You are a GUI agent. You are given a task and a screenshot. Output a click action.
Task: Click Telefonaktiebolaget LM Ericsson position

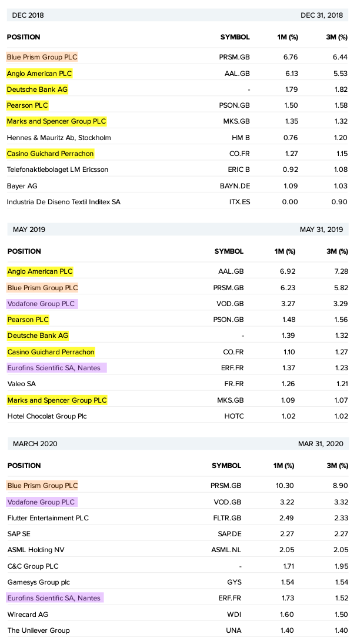click(58, 170)
